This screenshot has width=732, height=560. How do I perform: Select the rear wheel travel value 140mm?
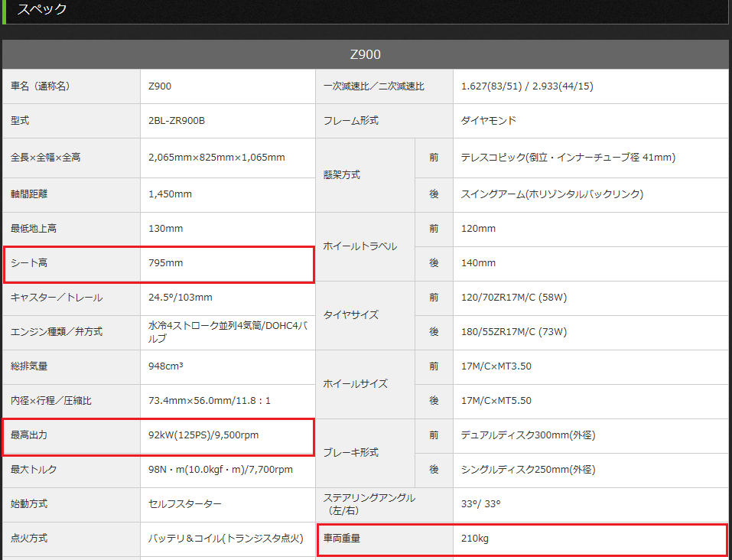pos(479,263)
